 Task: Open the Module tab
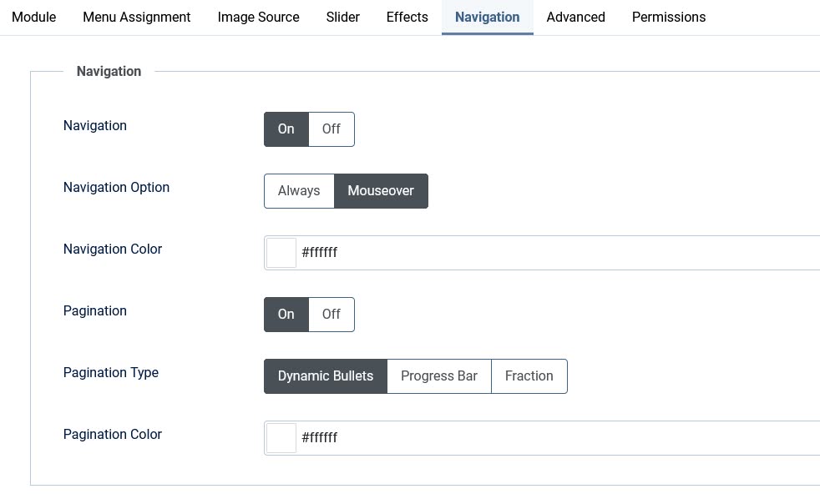click(x=33, y=17)
